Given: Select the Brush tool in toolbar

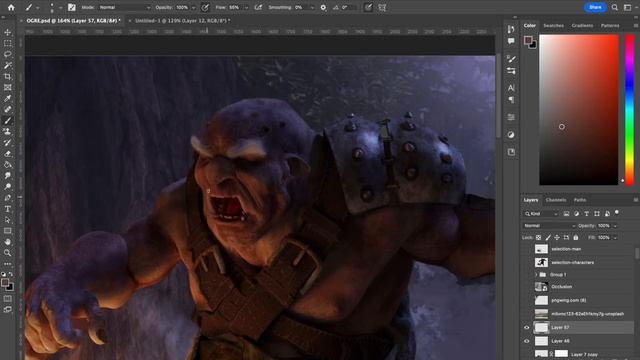Looking at the screenshot, I should 7,120.
